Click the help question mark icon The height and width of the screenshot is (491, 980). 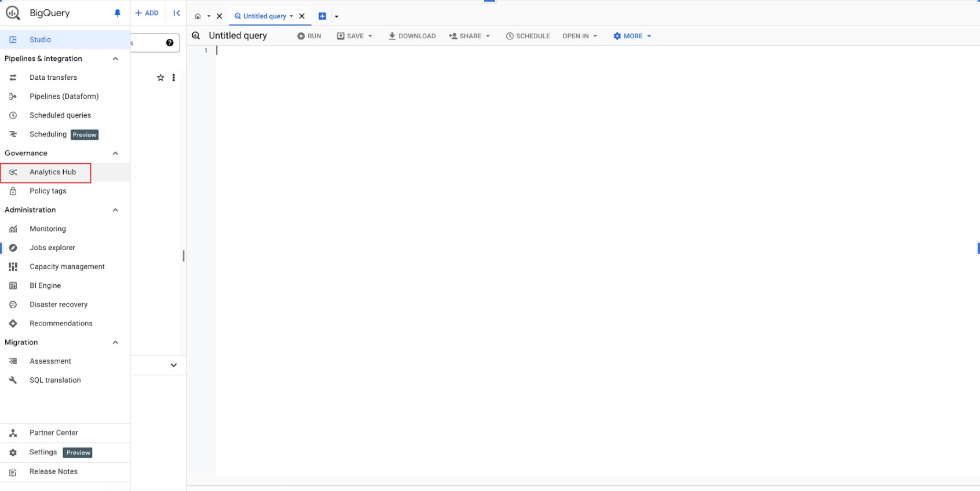click(170, 43)
